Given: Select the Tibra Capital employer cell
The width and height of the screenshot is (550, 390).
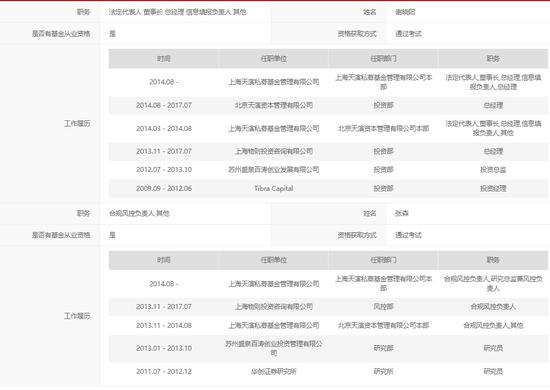Looking at the screenshot, I should [274, 188].
